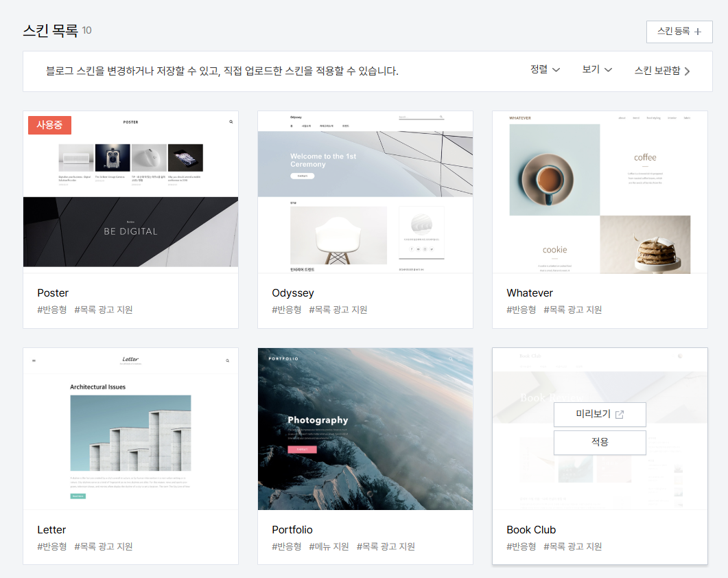The width and height of the screenshot is (728, 578).
Task: Open the 정렬 sort dropdown
Action: click(545, 70)
